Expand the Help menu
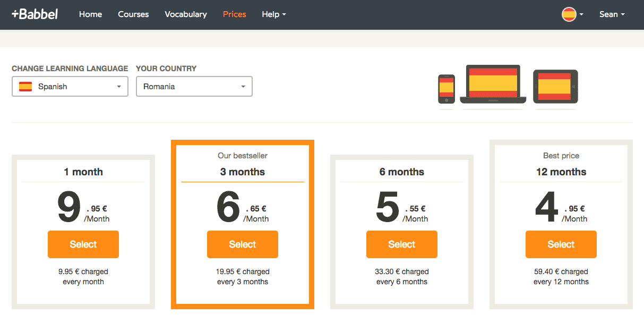The height and width of the screenshot is (331, 644). [273, 14]
